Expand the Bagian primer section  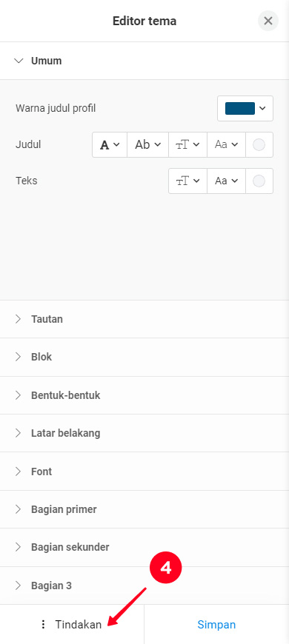click(x=144, y=509)
